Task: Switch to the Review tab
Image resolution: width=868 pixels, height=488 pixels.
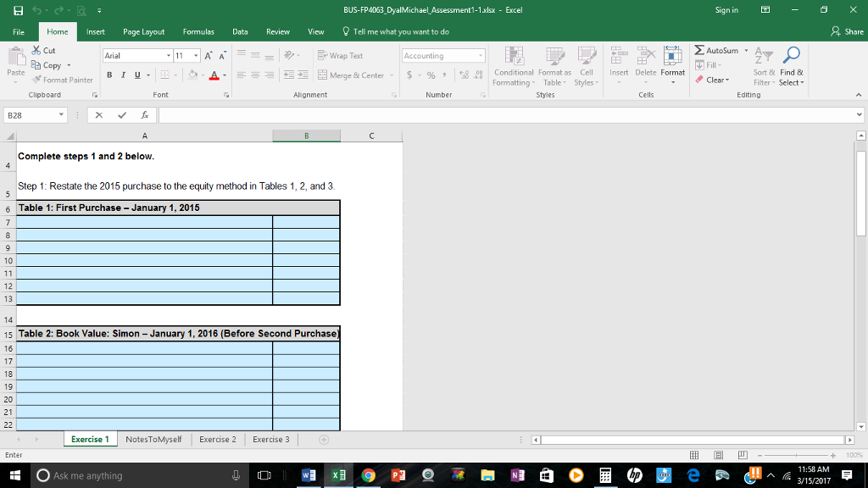Action: (x=277, y=32)
